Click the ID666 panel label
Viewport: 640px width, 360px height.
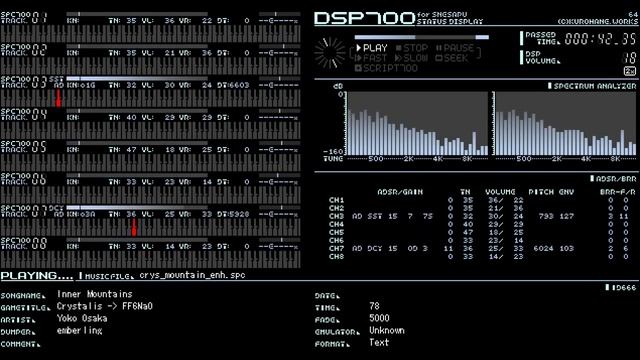[621, 287]
